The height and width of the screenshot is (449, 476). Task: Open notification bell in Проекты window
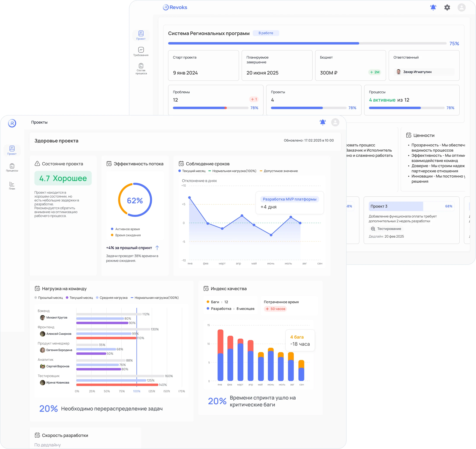click(x=322, y=122)
